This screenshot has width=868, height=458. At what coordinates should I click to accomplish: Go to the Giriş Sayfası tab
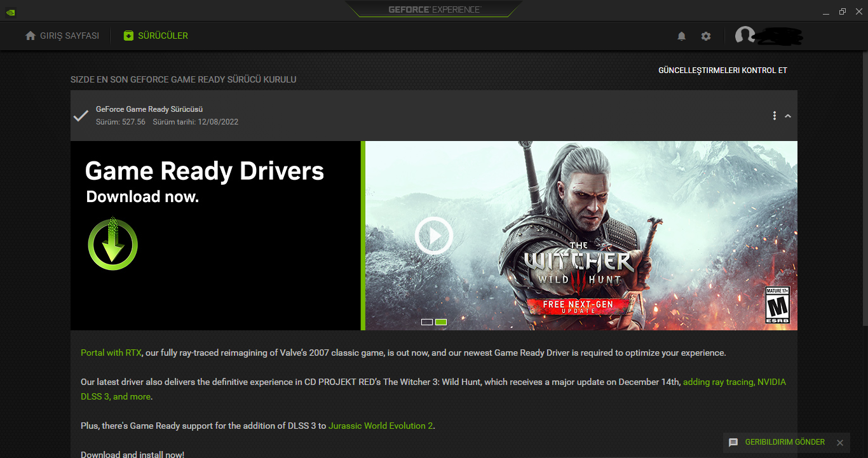[62, 36]
